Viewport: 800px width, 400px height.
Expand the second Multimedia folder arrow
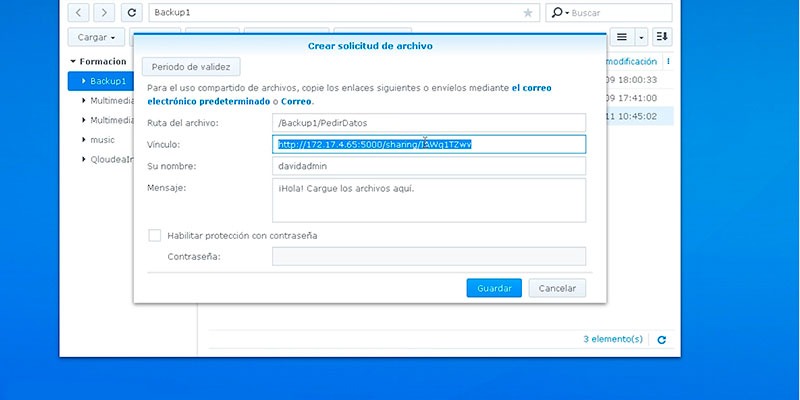click(84, 120)
